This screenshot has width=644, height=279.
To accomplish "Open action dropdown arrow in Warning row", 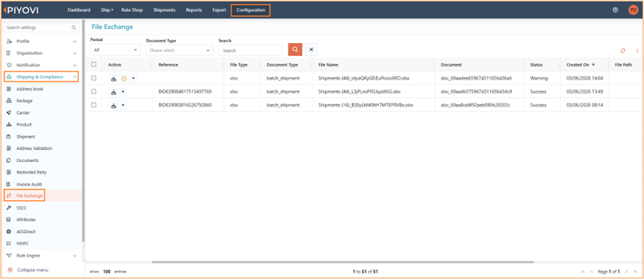I will 133,78.
